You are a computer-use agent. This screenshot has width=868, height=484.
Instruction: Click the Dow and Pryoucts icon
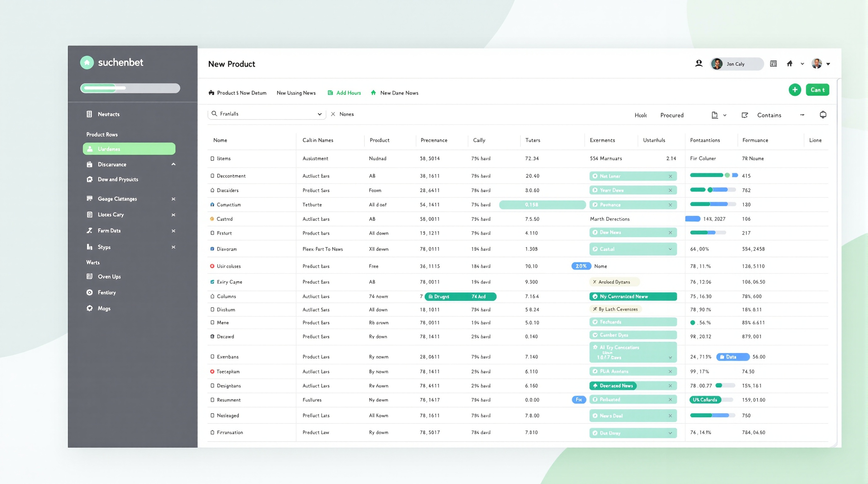pos(89,179)
